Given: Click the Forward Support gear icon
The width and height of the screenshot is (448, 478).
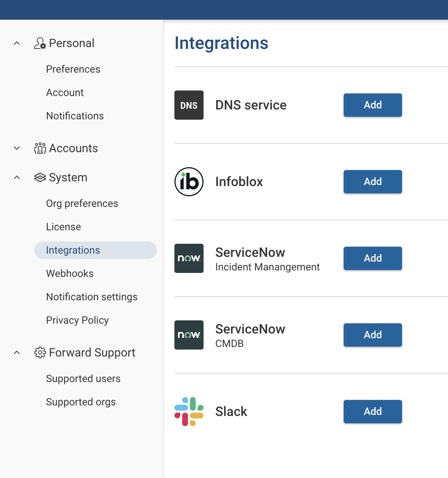Looking at the screenshot, I should pyautogui.click(x=40, y=352).
